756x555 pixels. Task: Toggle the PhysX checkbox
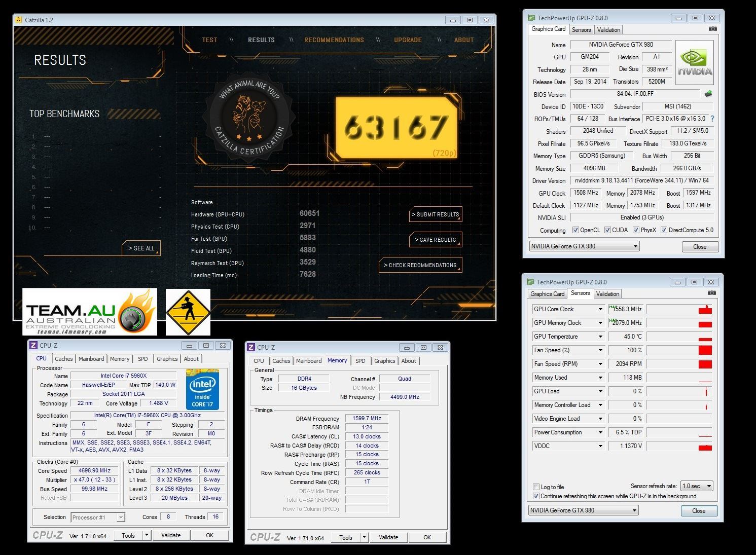(x=636, y=230)
